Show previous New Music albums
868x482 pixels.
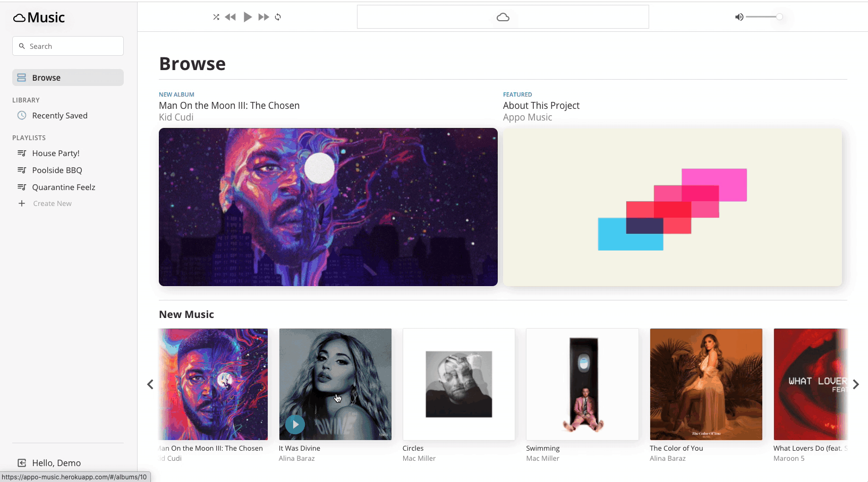(150, 384)
